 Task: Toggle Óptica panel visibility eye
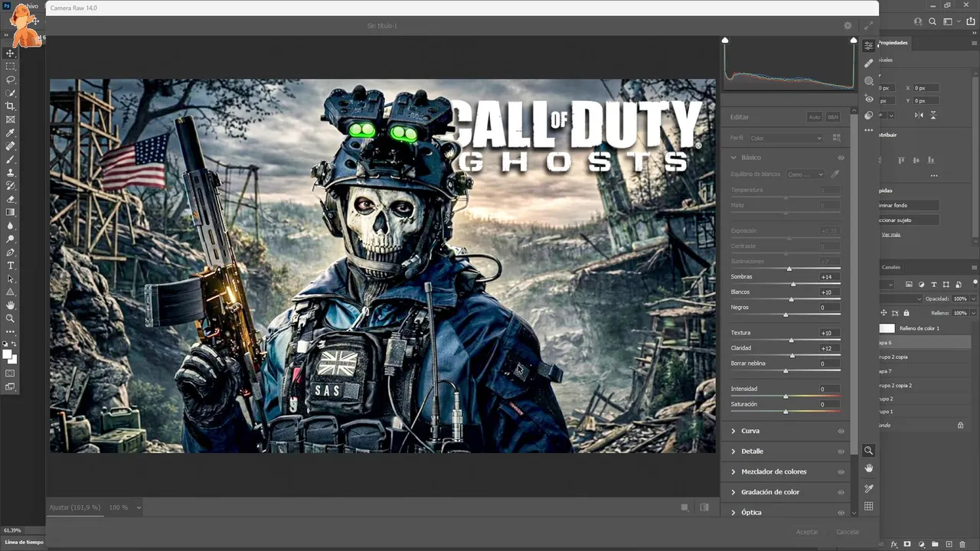click(841, 512)
